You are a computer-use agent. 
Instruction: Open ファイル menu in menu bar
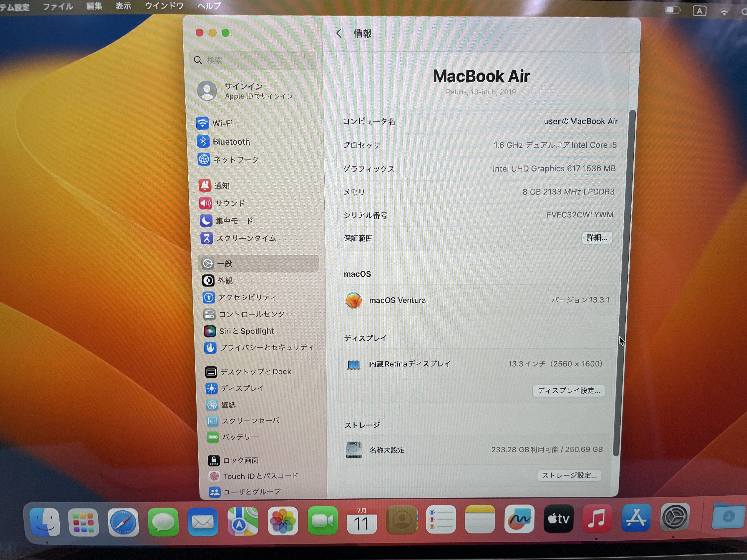point(58,6)
